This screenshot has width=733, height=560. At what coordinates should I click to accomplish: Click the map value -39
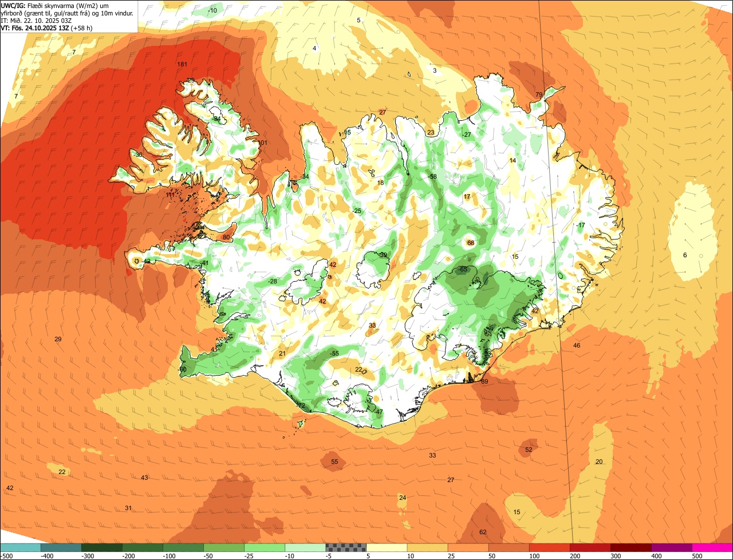(383, 255)
